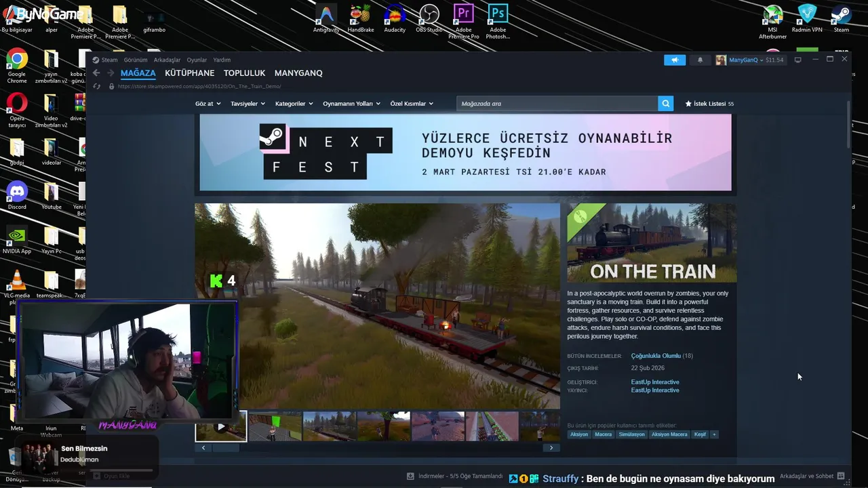Click the Keşif tag
This screenshot has width=868, height=488.
tap(700, 434)
